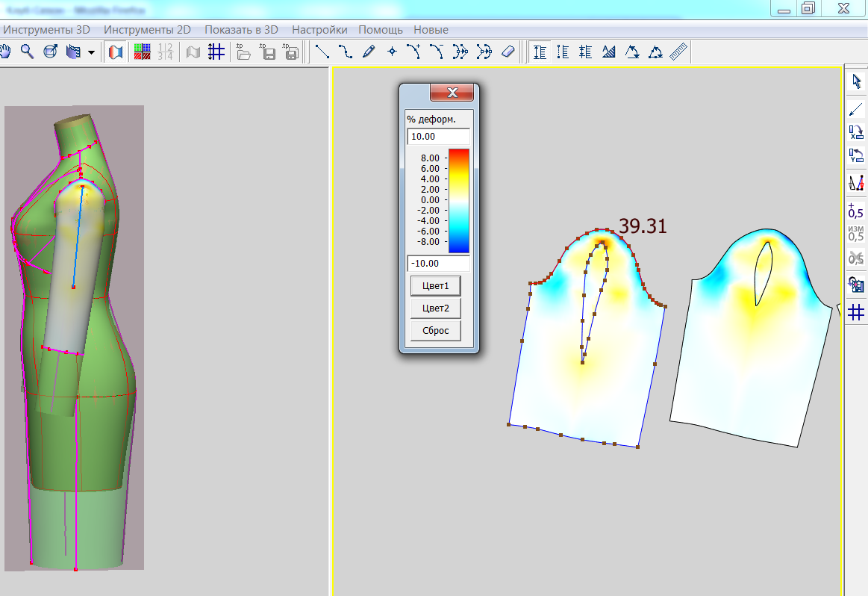Select the ruler measurement tool
This screenshot has width=868, height=596.
pos(678,52)
